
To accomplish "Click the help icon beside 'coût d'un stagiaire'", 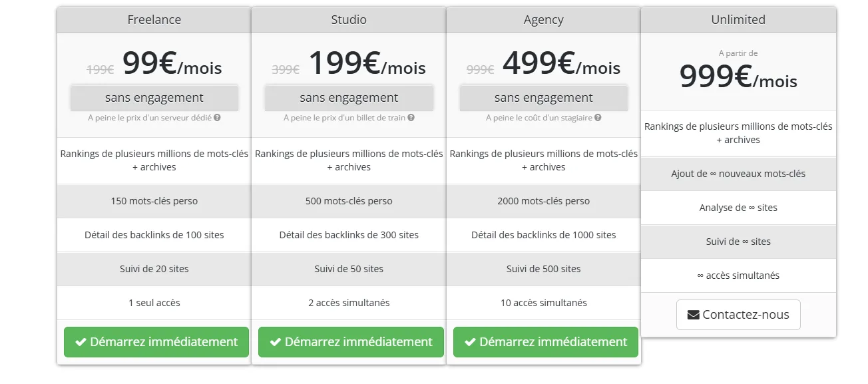I will 598,118.
